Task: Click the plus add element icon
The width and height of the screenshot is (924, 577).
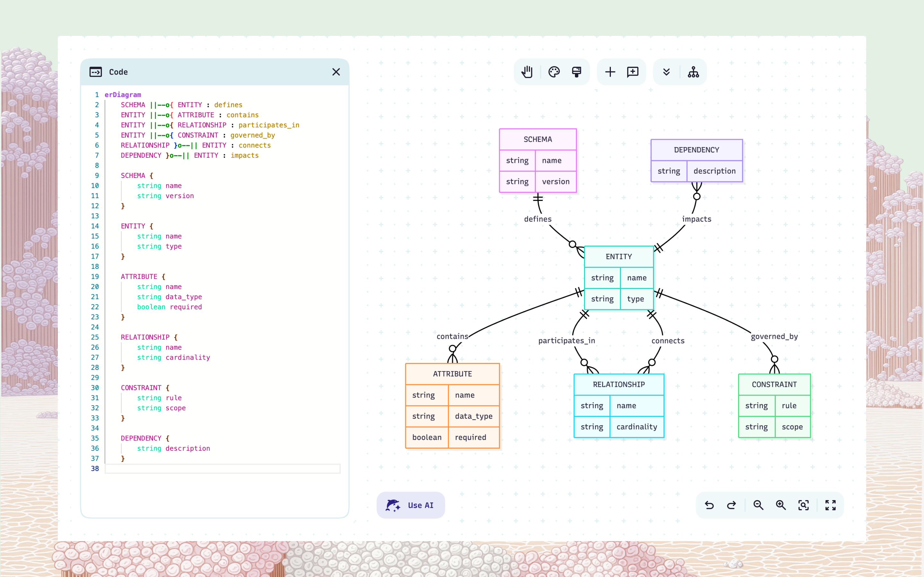Action: point(610,72)
